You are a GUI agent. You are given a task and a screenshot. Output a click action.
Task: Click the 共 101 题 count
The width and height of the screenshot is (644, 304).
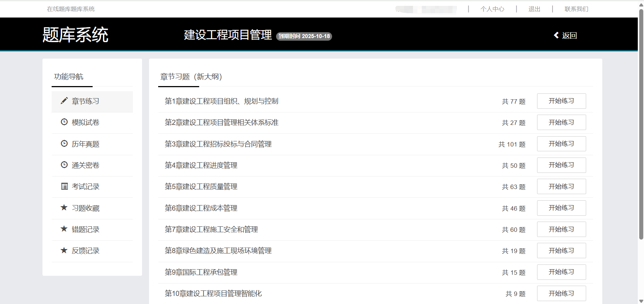pos(512,144)
